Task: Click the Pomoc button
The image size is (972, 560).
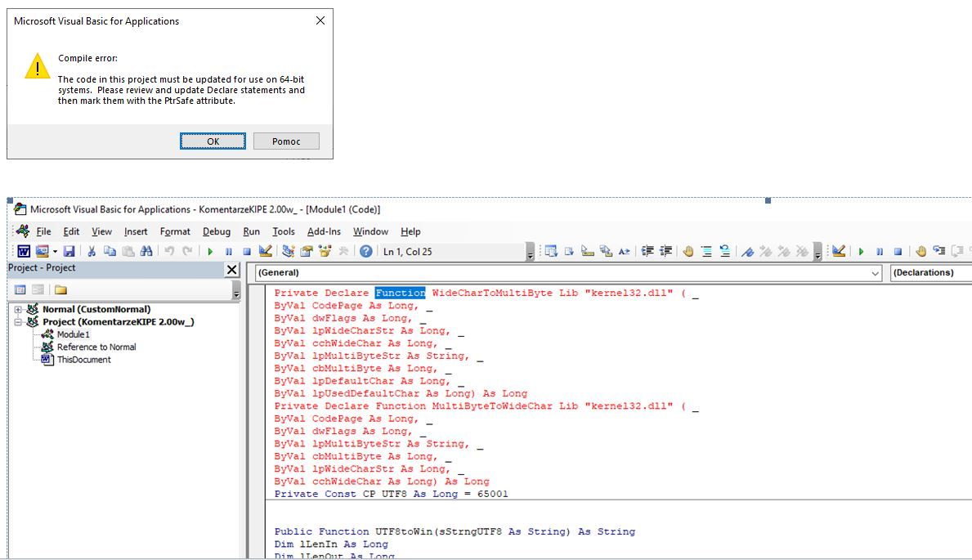Action: click(x=285, y=141)
